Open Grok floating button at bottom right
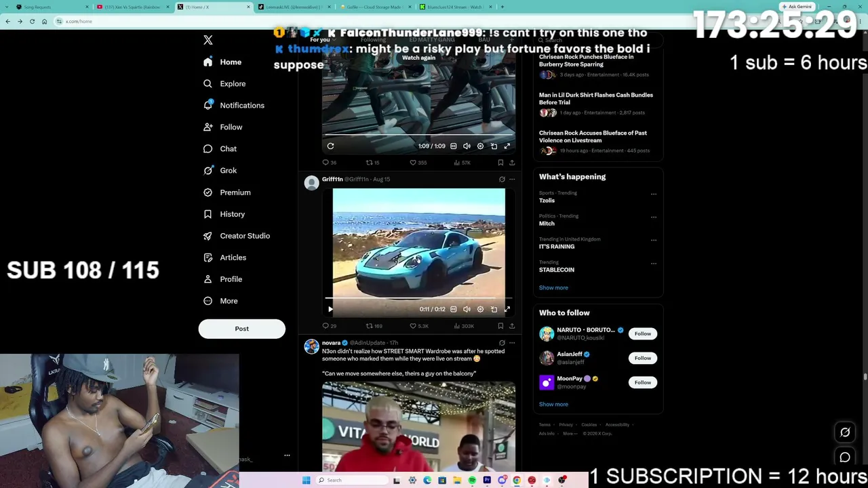The height and width of the screenshot is (488, 868). coord(845,432)
